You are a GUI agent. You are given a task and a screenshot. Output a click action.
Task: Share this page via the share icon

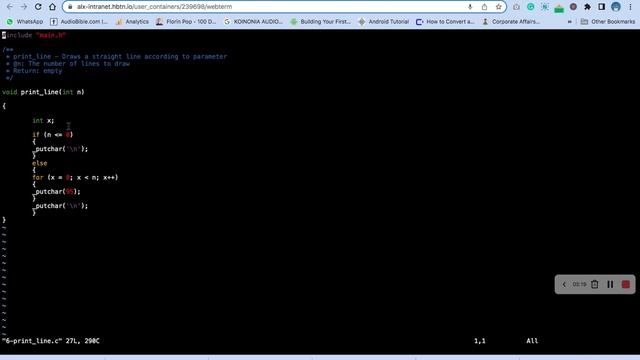click(484, 7)
